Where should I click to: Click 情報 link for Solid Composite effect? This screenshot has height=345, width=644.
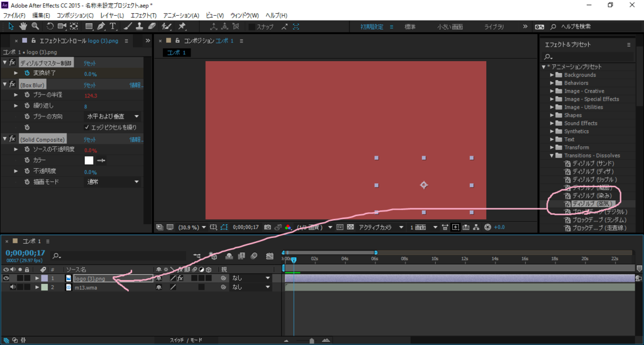tap(136, 140)
